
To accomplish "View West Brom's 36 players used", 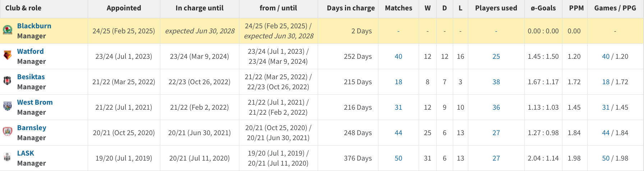I will pos(496,107).
